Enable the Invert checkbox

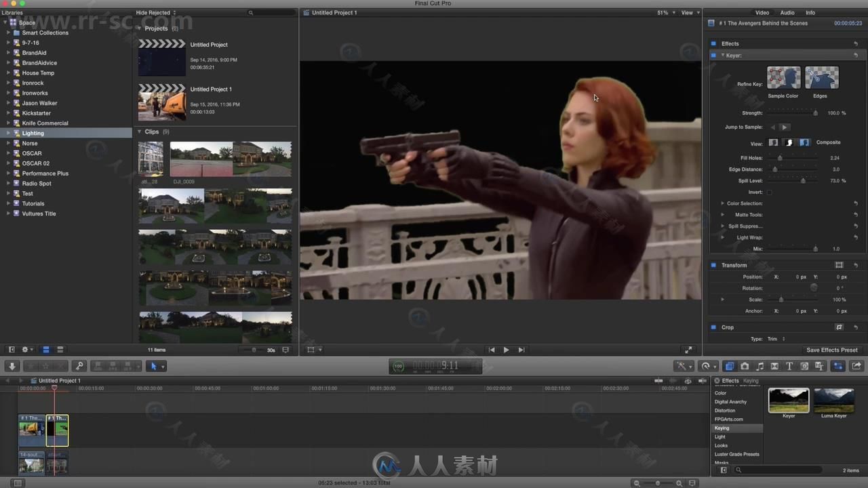coord(770,192)
